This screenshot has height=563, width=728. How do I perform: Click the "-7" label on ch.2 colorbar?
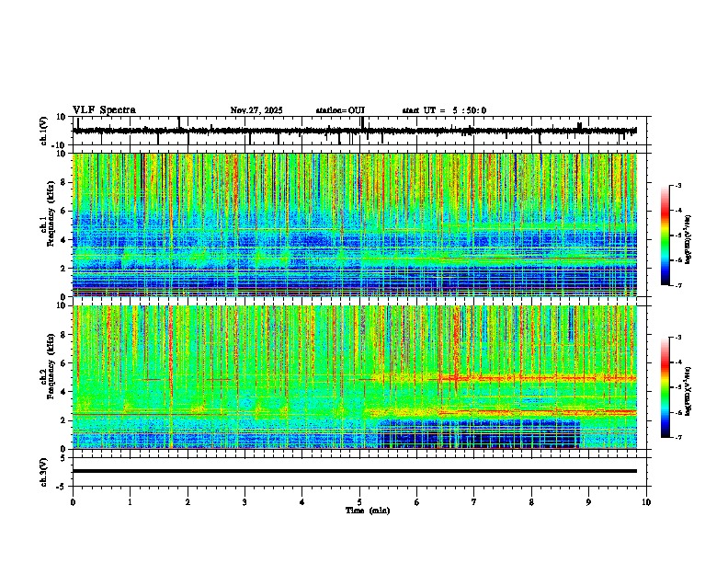[677, 438]
